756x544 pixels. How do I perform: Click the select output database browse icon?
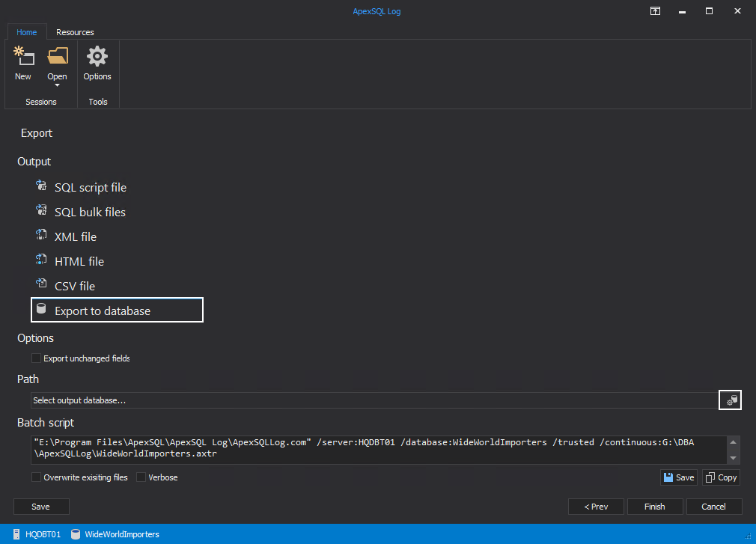pyautogui.click(x=730, y=400)
